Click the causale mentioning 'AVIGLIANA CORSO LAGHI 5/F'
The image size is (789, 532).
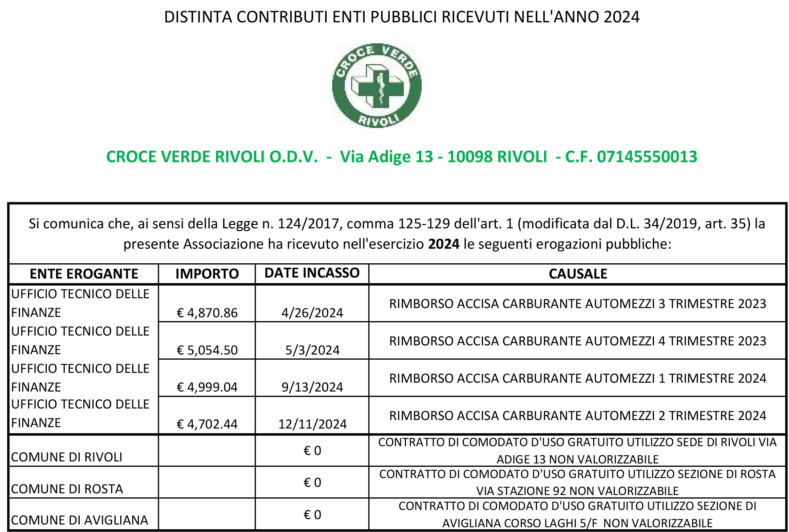577,515
